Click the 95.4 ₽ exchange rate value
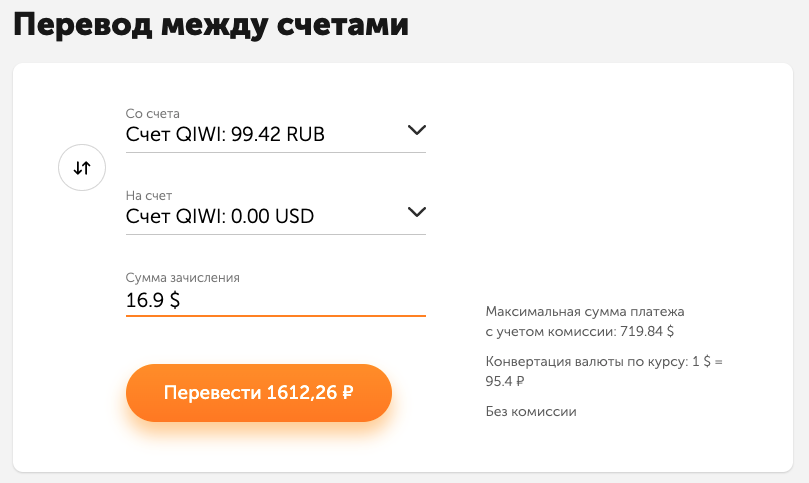The width and height of the screenshot is (809, 483). click(x=505, y=381)
